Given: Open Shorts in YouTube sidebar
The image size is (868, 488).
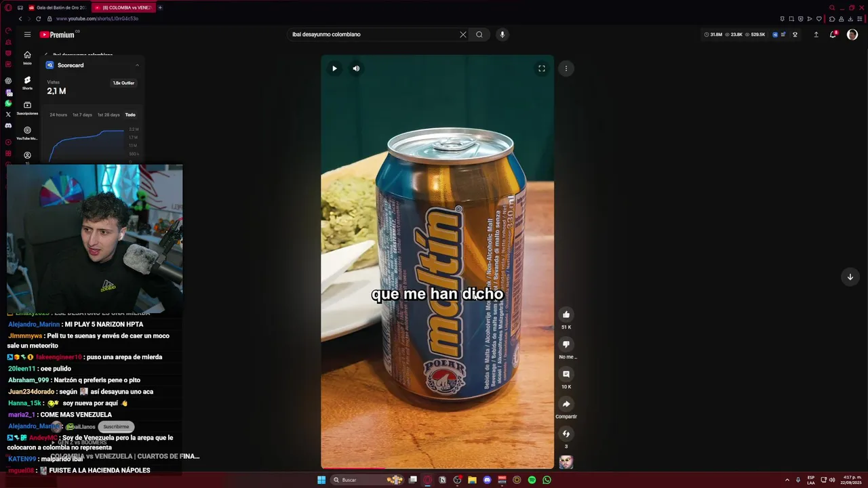Looking at the screenshot, I should 27,83.
